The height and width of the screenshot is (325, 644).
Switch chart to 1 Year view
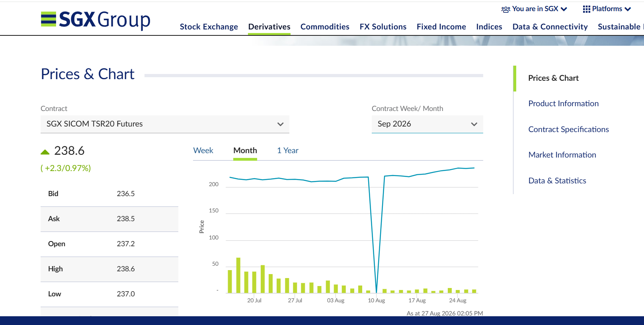click(x=288, y=150)
